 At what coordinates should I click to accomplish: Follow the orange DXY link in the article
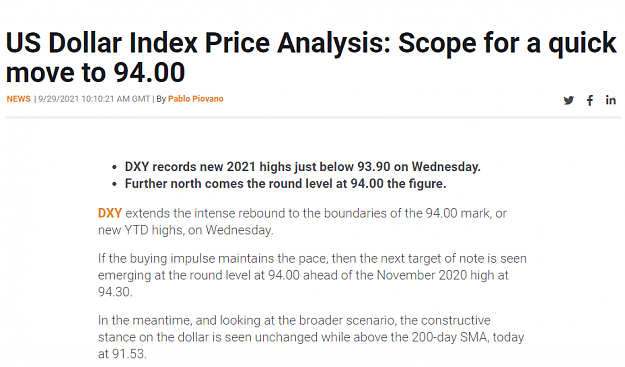(x=110, y=213)
